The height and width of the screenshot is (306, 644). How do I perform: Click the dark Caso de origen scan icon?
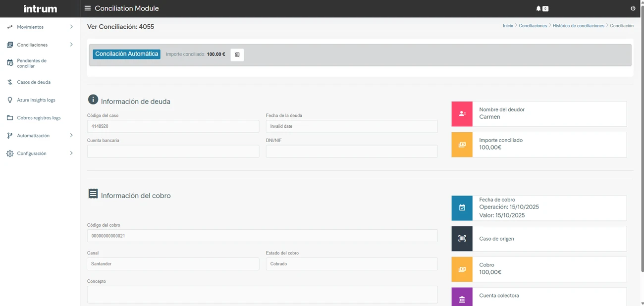pos(462,239)
